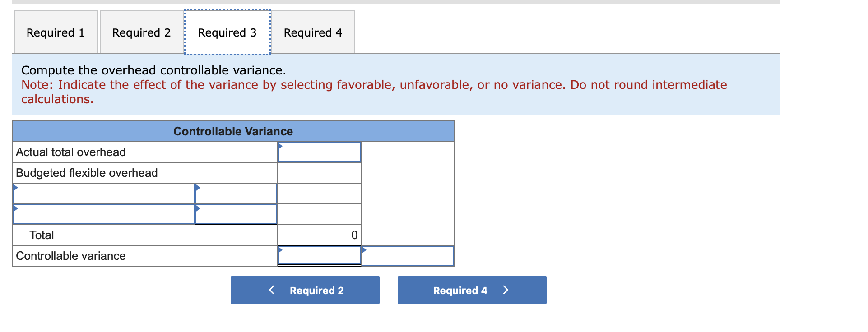This screenshot has width=868, height=332.
Task: Select the Required 3 tab
Action: (x=227, y=32)
